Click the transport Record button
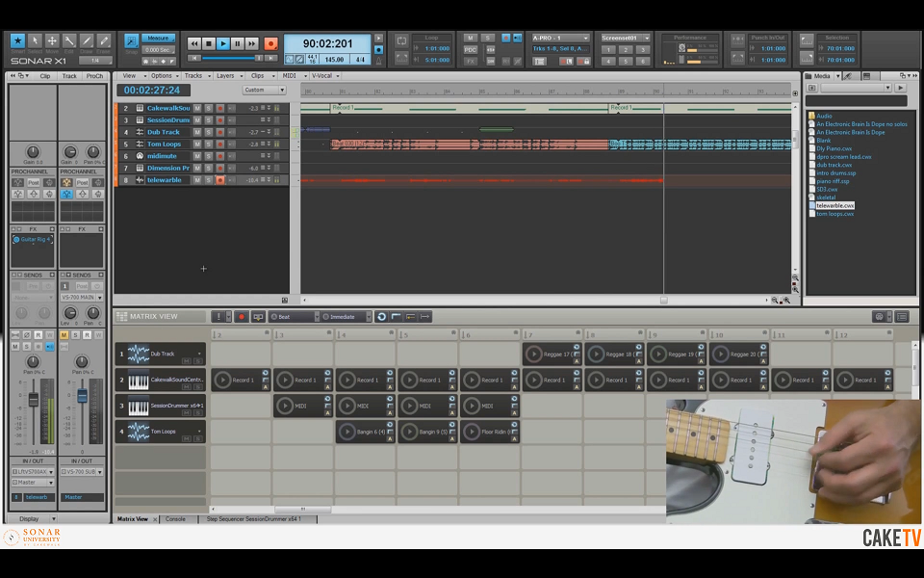 [x=270, y=43]
